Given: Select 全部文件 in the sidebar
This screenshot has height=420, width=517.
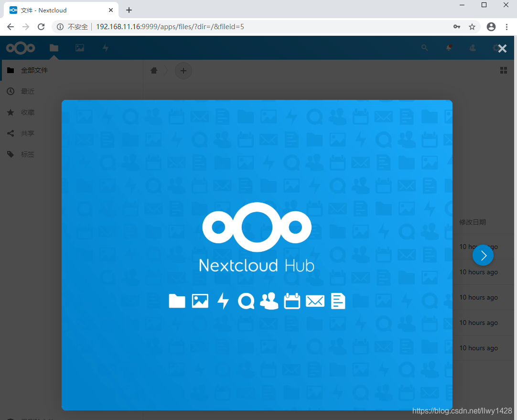Looking at the screenshot, I should tap(33, 70).
